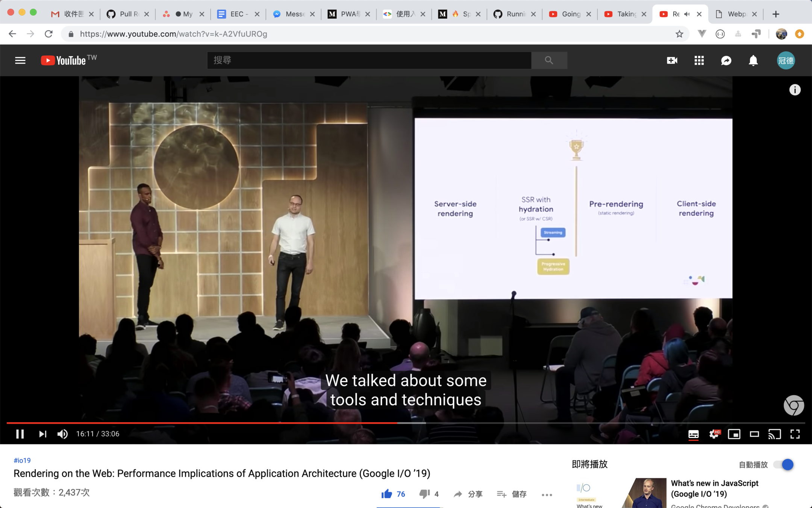
Task: Switch to theater mode
Action: [x=754, y=434]
